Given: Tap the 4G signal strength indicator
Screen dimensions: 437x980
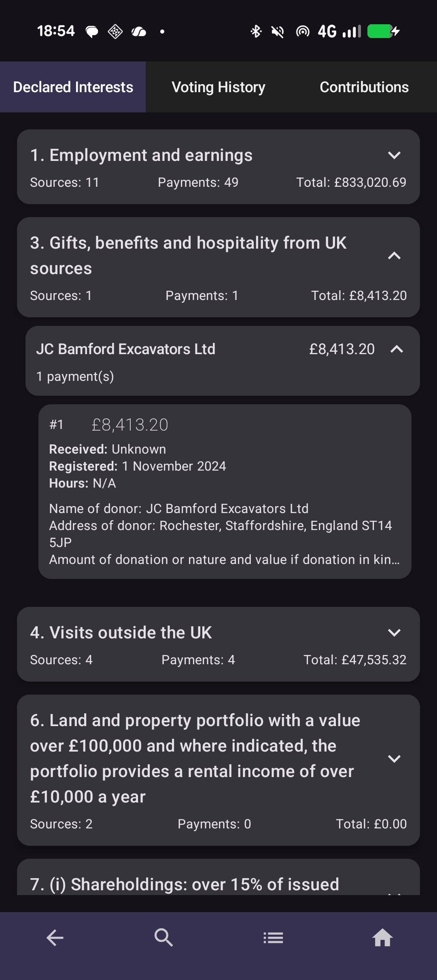Looking at the screenshot, I should pos(339,31).
